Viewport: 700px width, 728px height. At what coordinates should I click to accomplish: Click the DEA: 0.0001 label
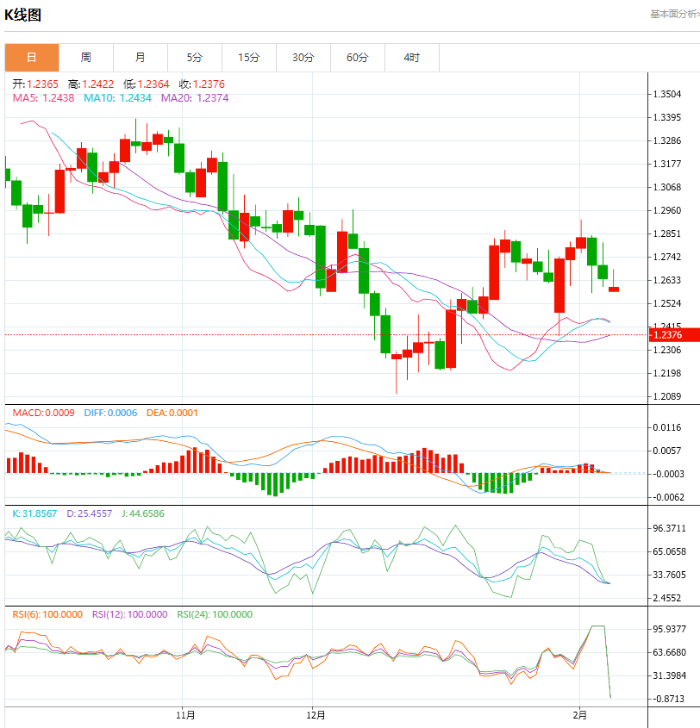pyautogui.click(x=172, y=413)
